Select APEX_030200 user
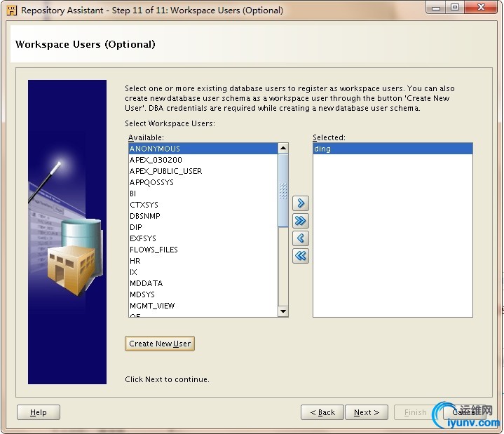The width and height of the screenshot is (504, 434). 203,160
